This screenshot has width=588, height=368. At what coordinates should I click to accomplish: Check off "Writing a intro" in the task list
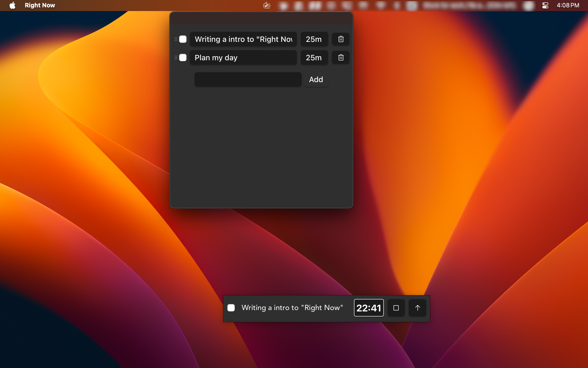(183, 39)
